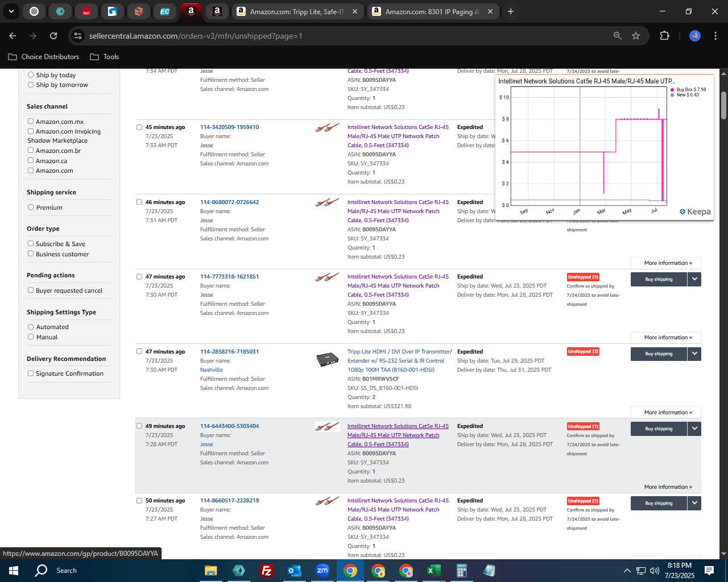Tick the checkbox for order 114-3420509-1959410
Image resolution: width=728 pixels, height=582 pixels.
139,127
